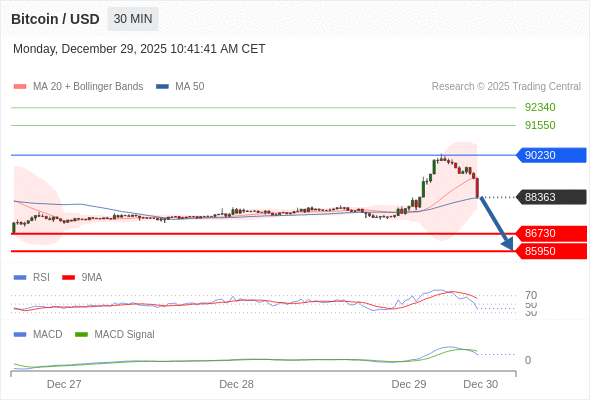The width and height of the screenshot is (590, 400).
Task: Click the MACD zero level label
Action: click(x=528, y=360)
